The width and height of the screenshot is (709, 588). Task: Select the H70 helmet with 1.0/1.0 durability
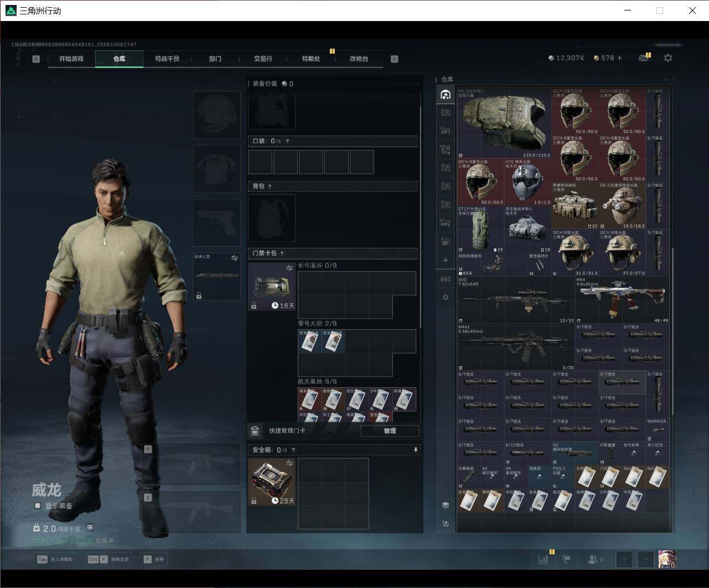click(527, 182)
